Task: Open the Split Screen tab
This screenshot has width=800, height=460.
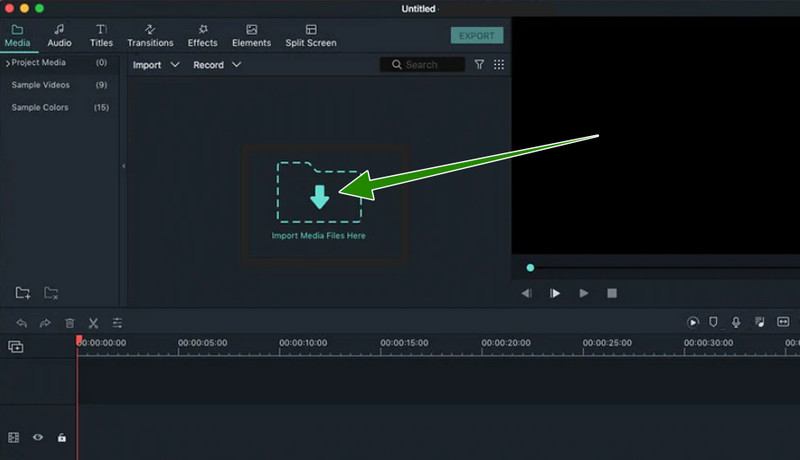Action: click(311, 36)
